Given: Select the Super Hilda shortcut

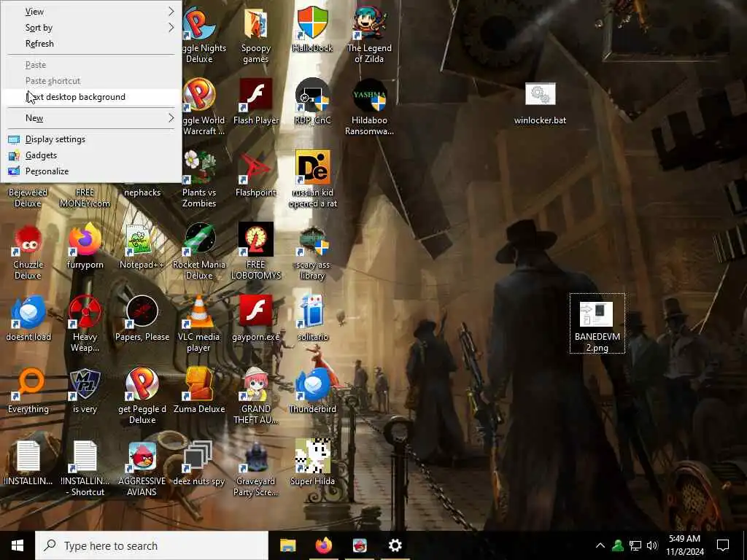Looking at the screenshot, I should point(312,456).
